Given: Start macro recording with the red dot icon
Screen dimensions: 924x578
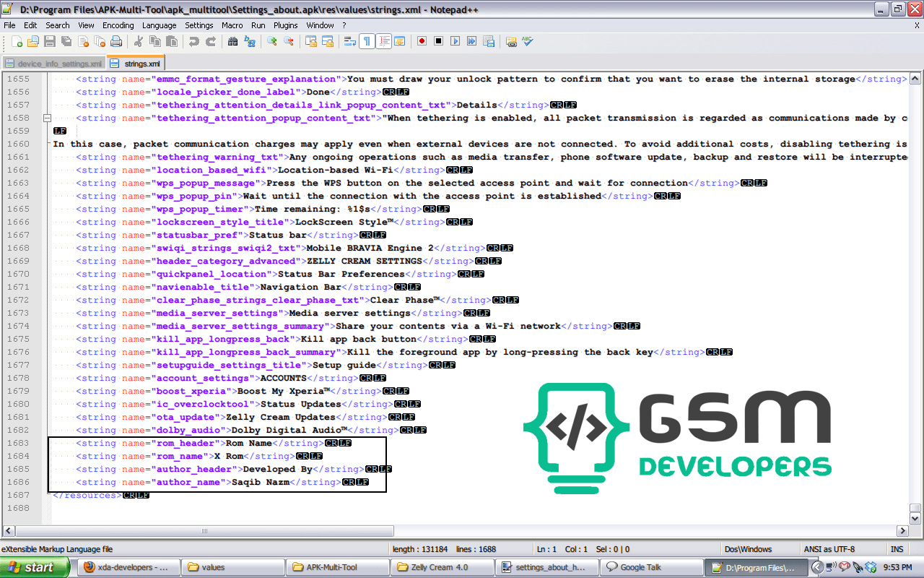Looking at the screenshot, I should pyautogui.click(x=422, y=41).
